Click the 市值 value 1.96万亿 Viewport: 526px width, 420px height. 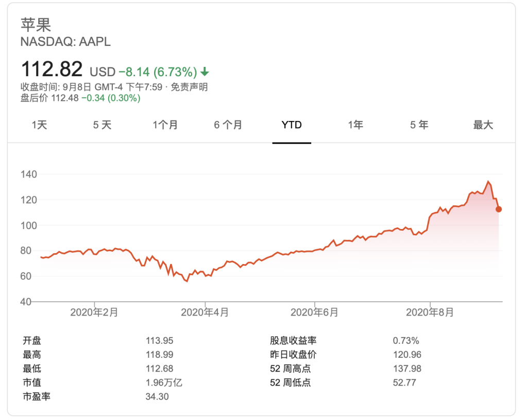(x=164, y=382)
